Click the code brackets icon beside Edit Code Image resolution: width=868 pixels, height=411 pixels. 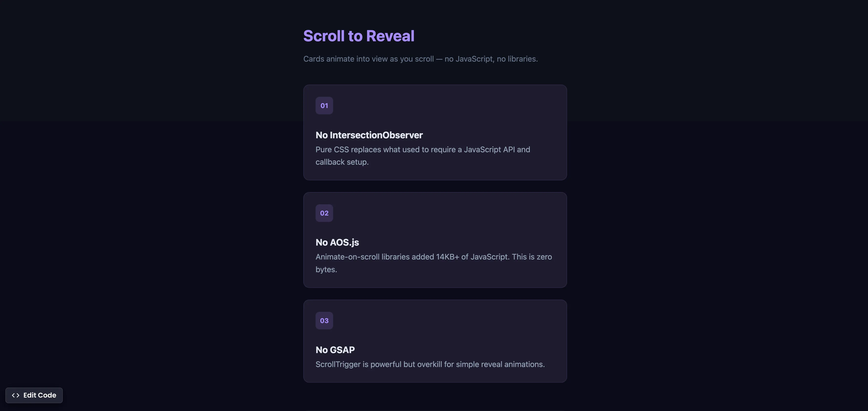pos(15,395)
